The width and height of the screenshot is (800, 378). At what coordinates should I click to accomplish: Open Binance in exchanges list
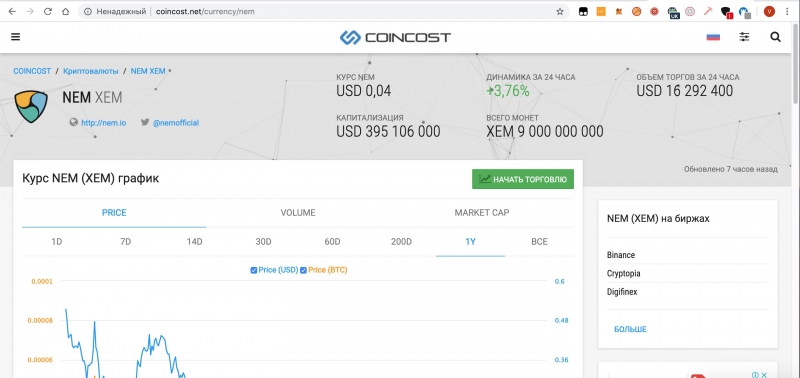coord(621,255)
